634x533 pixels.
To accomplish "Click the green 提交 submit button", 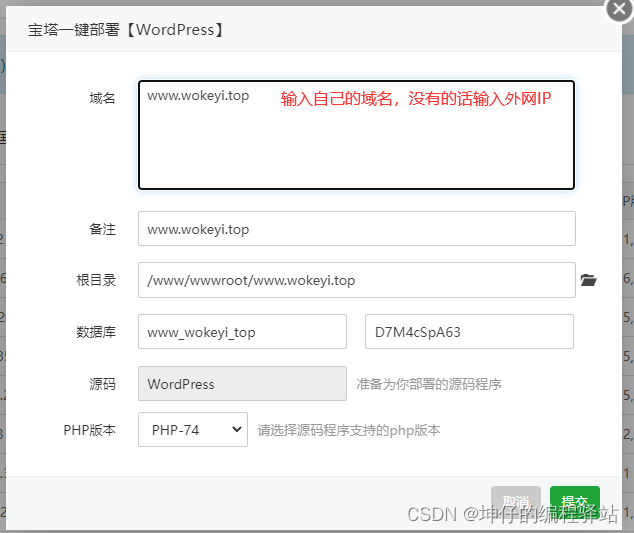I will 575,502.
